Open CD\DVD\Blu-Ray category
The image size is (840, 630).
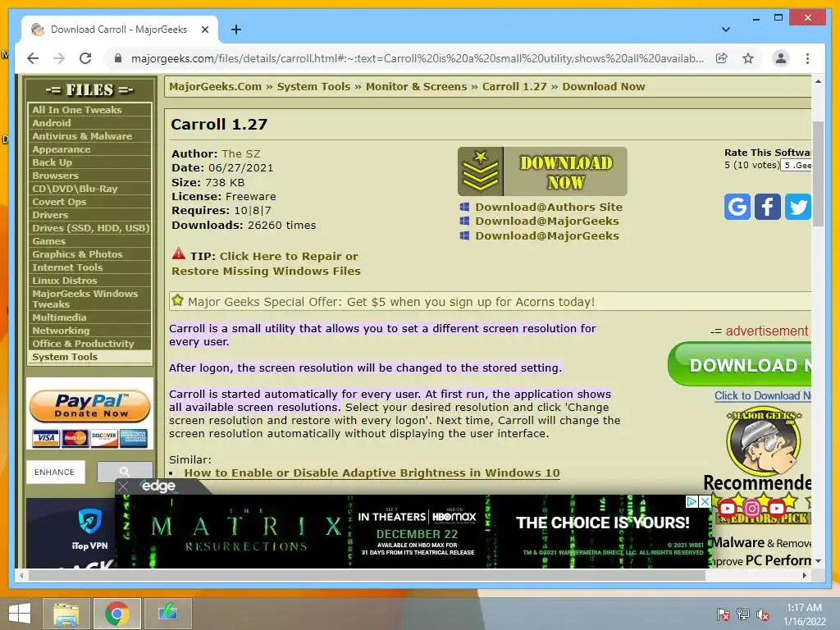point(89,189)
